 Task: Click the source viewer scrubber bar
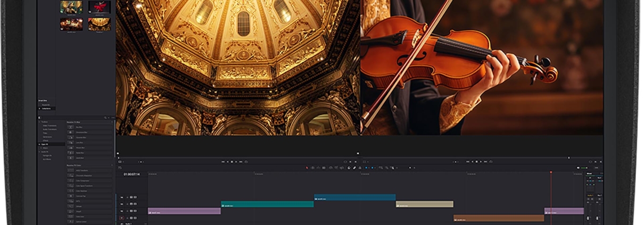pos(238,157)
